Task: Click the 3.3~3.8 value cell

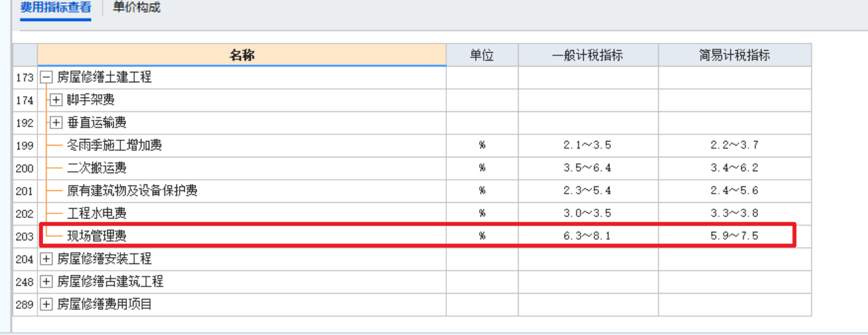Action: point(734,213)
